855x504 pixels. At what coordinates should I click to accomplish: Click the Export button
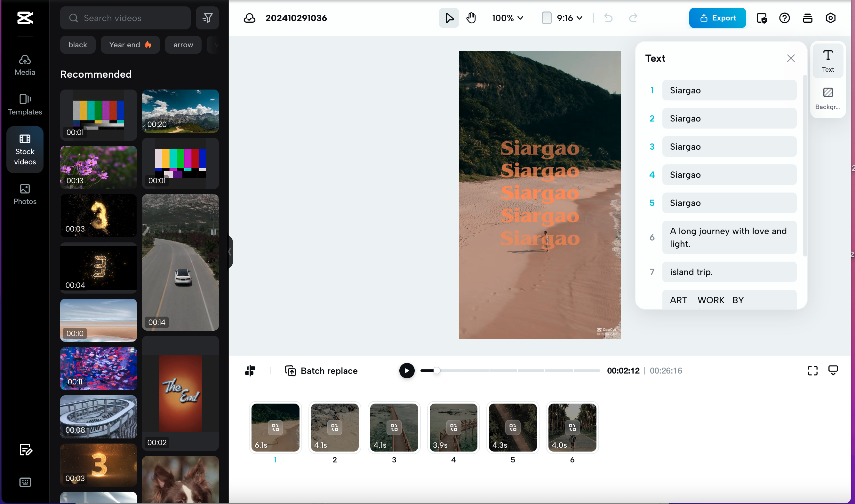tap(717, 18)
